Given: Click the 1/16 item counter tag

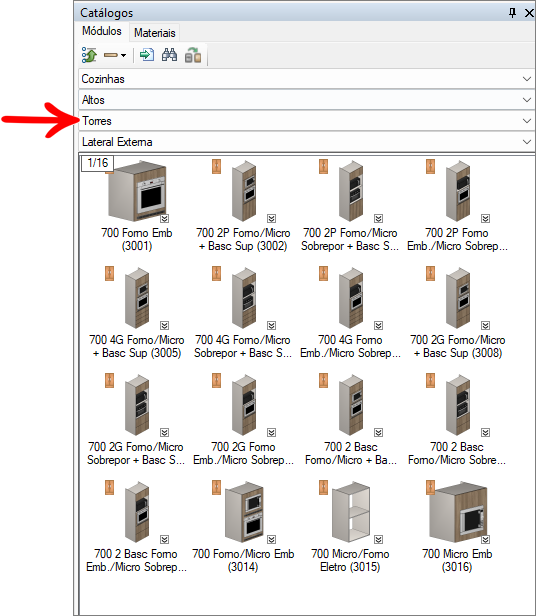Looking at the screenshot, I should [x=97, y=163].
